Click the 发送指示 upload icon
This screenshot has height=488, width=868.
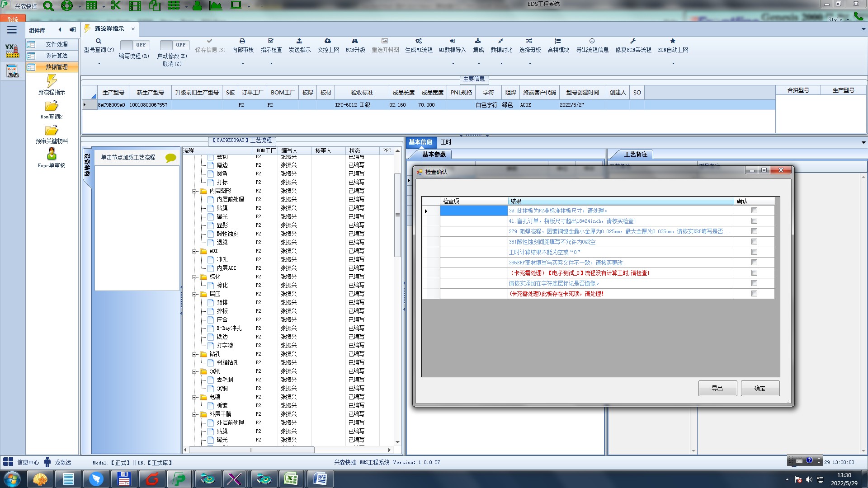click(x=299, y=41)
